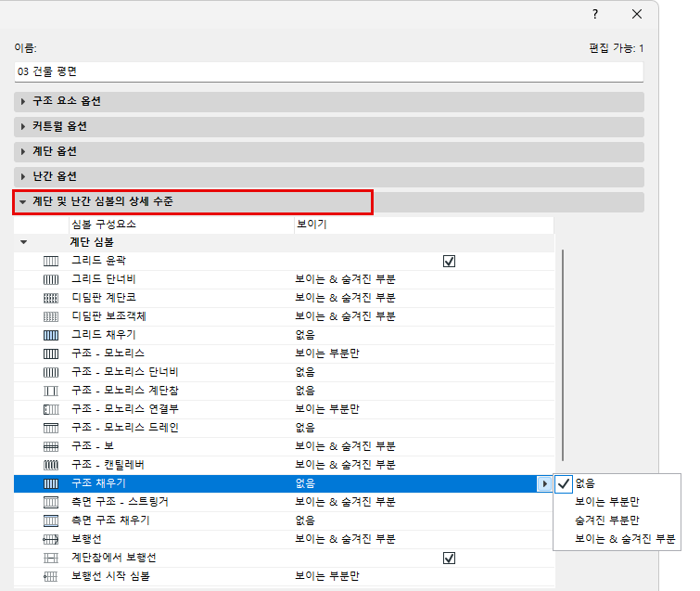The width and height of the screenshot is (700, 591).
Task: Click the 측면 구조 - 스트링거 icon
Action: (51, 502)
